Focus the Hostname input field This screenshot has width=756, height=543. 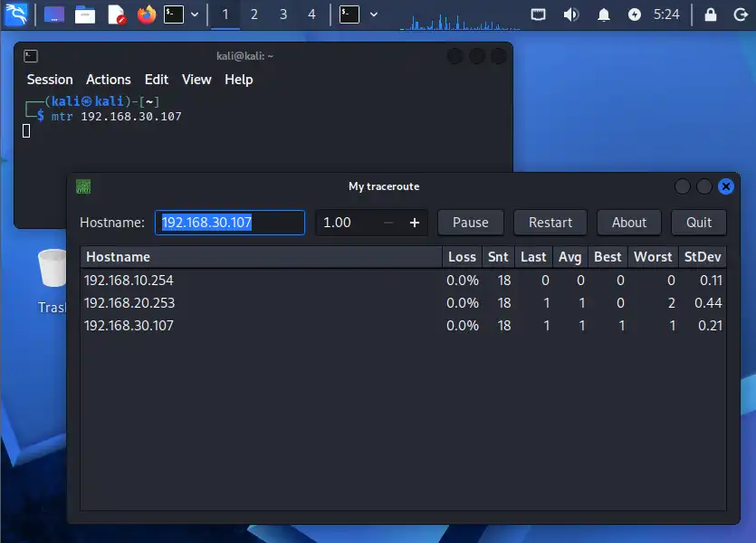pyautogui.click(x=230, y=223)
